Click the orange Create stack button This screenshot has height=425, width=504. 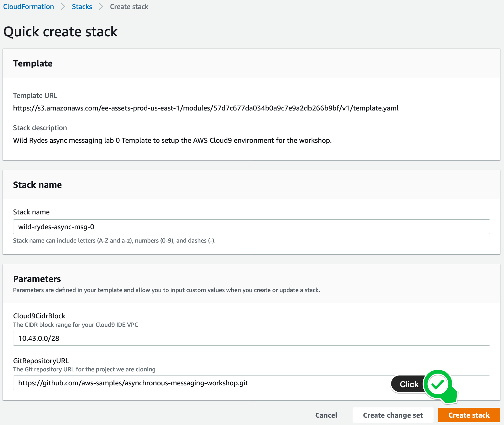click(x=469, y=415)
